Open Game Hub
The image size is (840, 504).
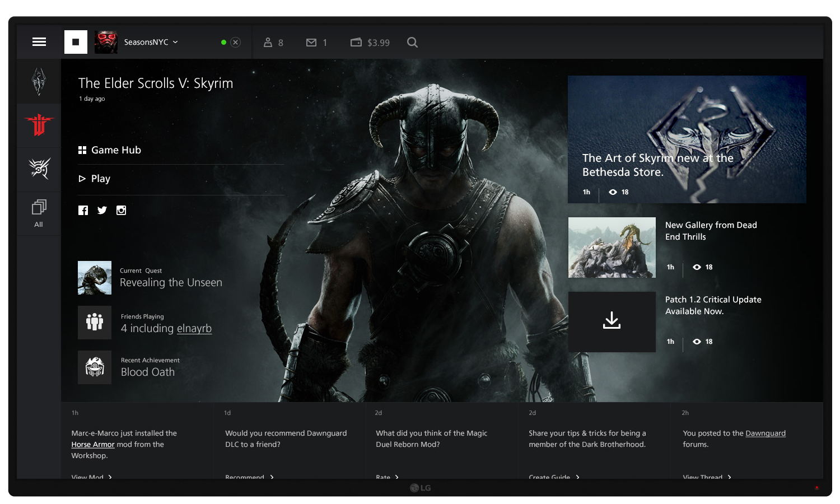coord(110,150)
